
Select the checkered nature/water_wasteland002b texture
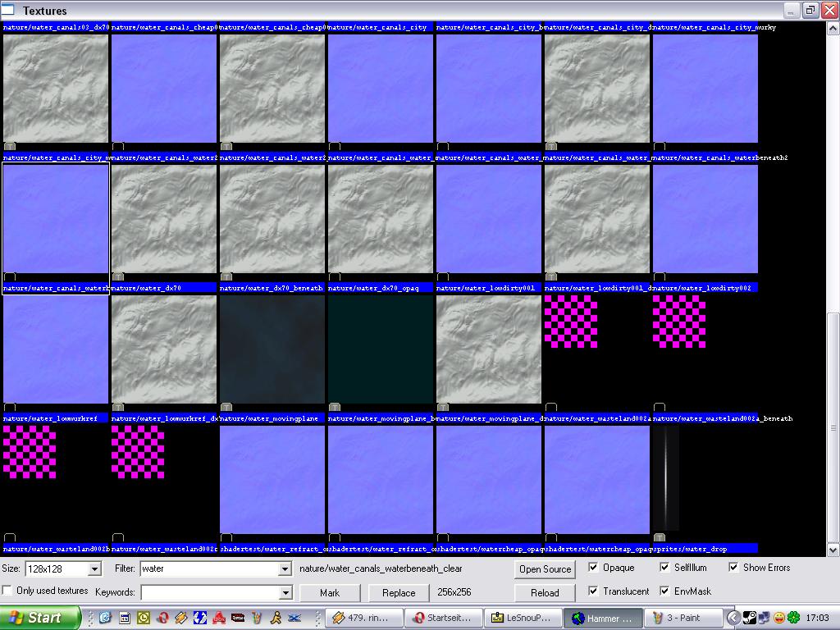[30, 452]
